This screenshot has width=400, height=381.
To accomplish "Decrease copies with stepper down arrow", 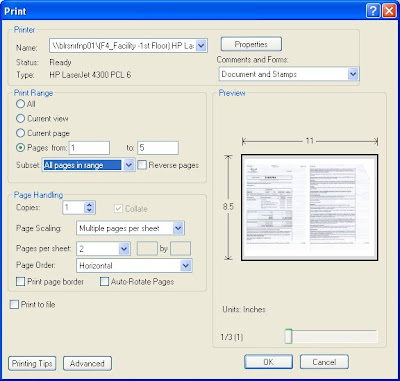I will click(x=89, y=211).
